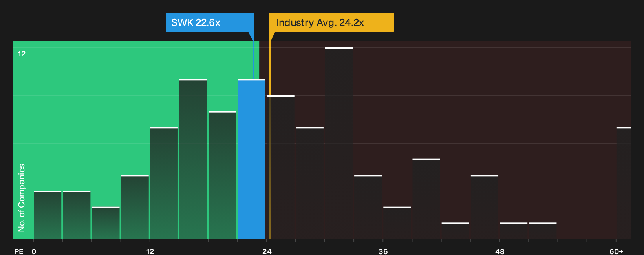This screenshot has height=255, width=644.
Task: Click the x-axis label '60+'
Action: [616, 251]
